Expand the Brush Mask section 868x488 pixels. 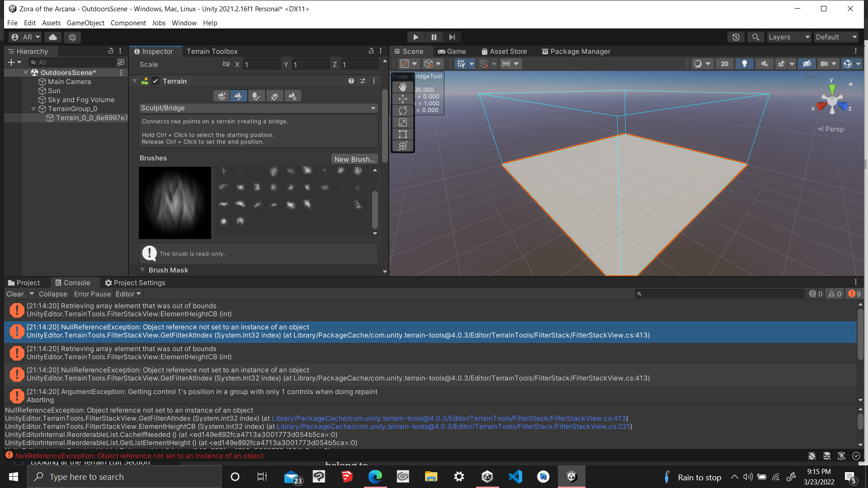pyautogui.click(x=143, y=270)
